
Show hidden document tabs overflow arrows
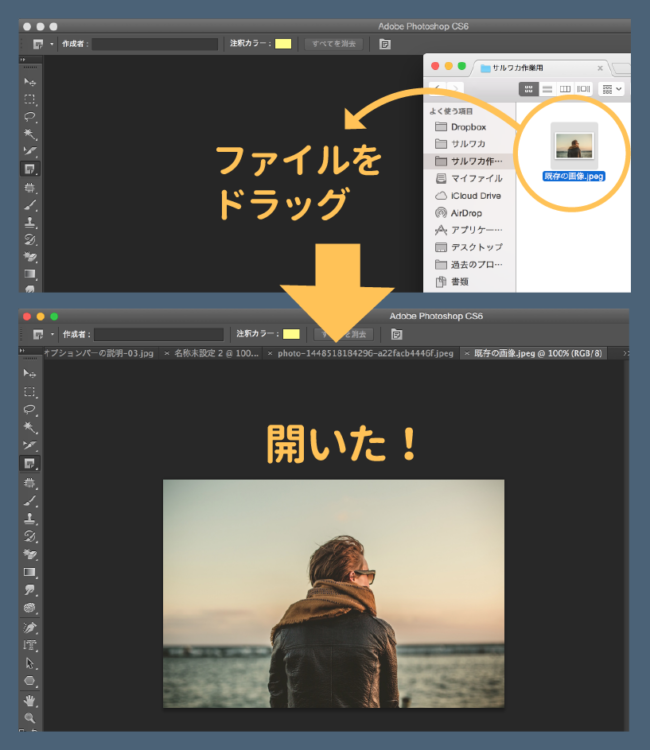point(626,353)
